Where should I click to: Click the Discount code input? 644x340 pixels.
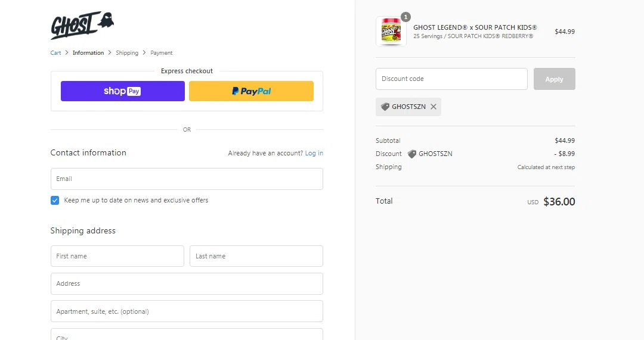[x=451, y=79]
